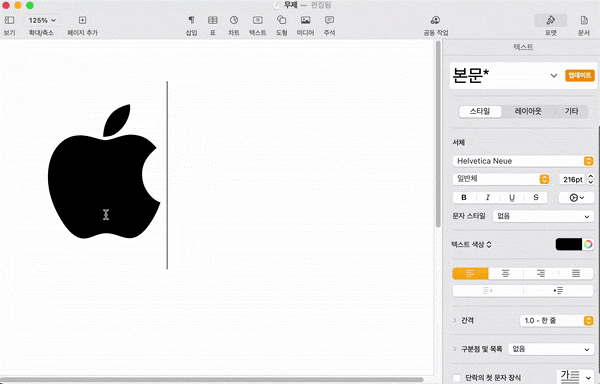Viewport: 600px width, 384px height.
Task: Toggle Underline formatting
Action: click(x=512, y=197)
